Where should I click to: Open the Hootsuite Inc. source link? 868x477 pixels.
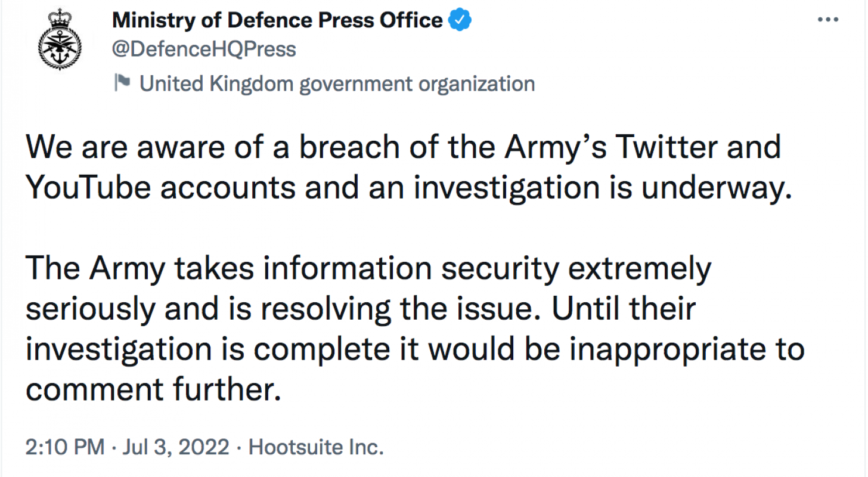pyautogui.click(x=316, y=447)
